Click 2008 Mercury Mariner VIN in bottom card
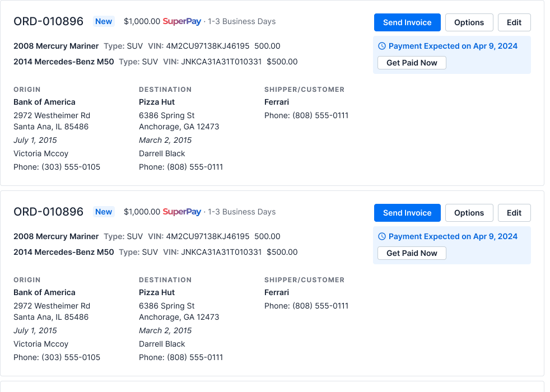This screenshot has width=550, height=392. coord(208,236)
